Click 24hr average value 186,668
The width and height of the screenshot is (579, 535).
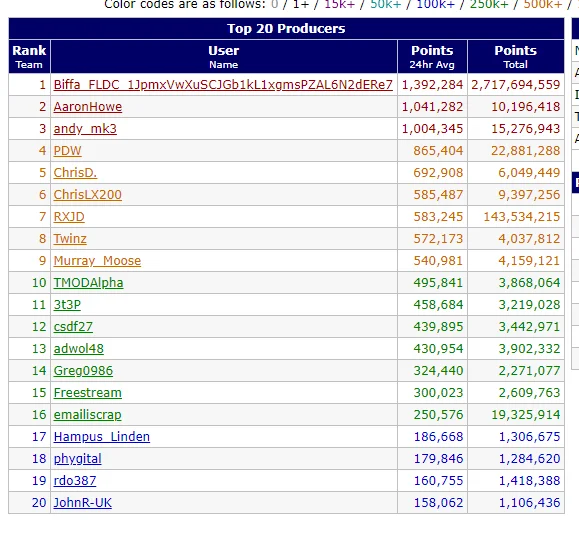[x=438, y=437]
